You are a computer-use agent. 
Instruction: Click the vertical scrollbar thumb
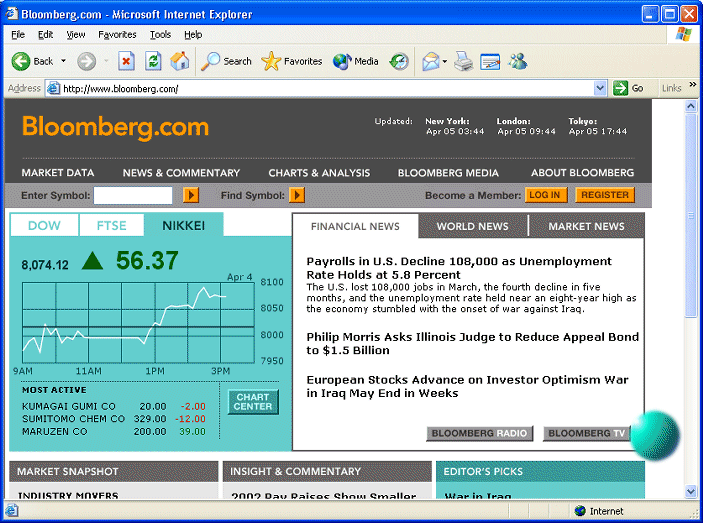[691, 216]
